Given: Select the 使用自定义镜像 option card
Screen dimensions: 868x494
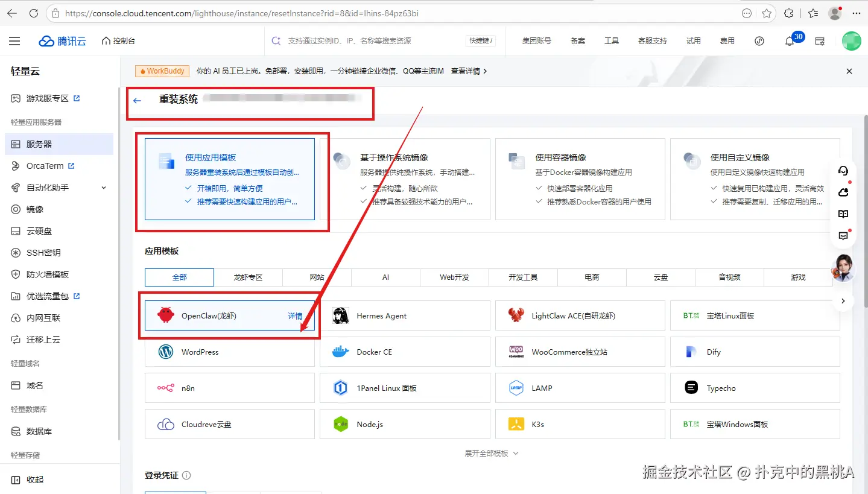Looking at the screenshot, I should 755,179.
